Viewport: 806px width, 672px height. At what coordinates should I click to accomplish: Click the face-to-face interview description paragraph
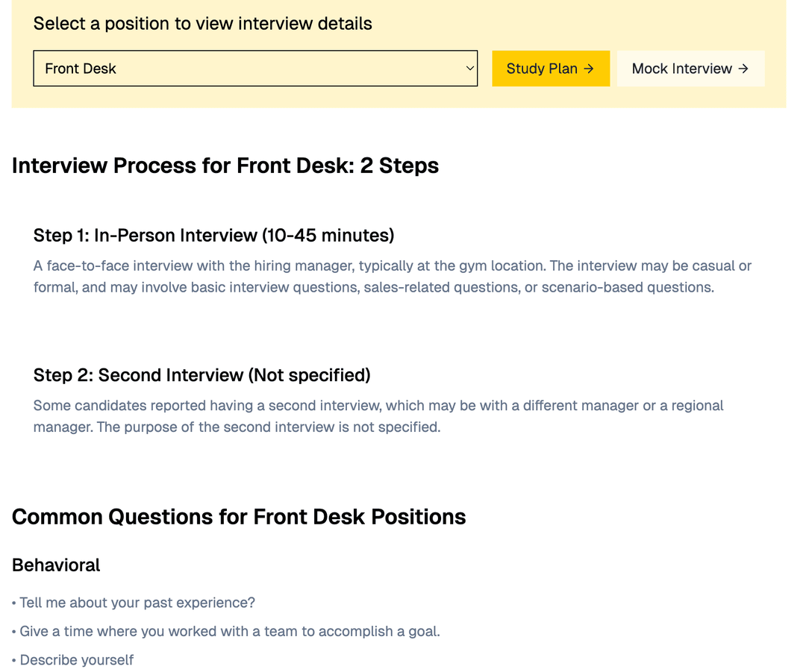[392, 277]
